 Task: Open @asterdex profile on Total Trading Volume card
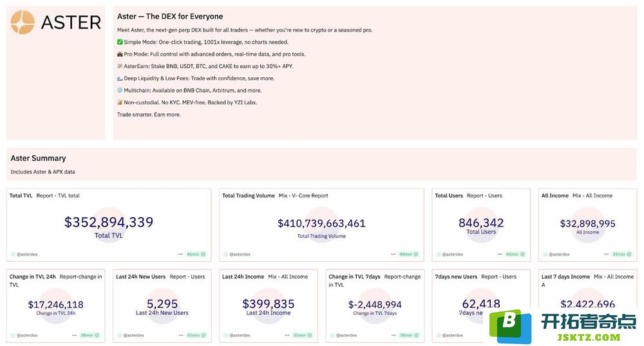point(237,254)
